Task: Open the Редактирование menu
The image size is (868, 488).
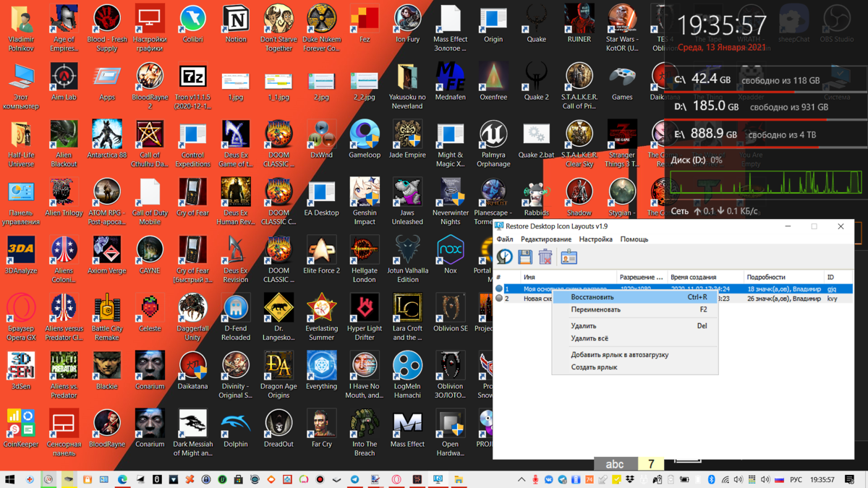Action: pos(546,239)
